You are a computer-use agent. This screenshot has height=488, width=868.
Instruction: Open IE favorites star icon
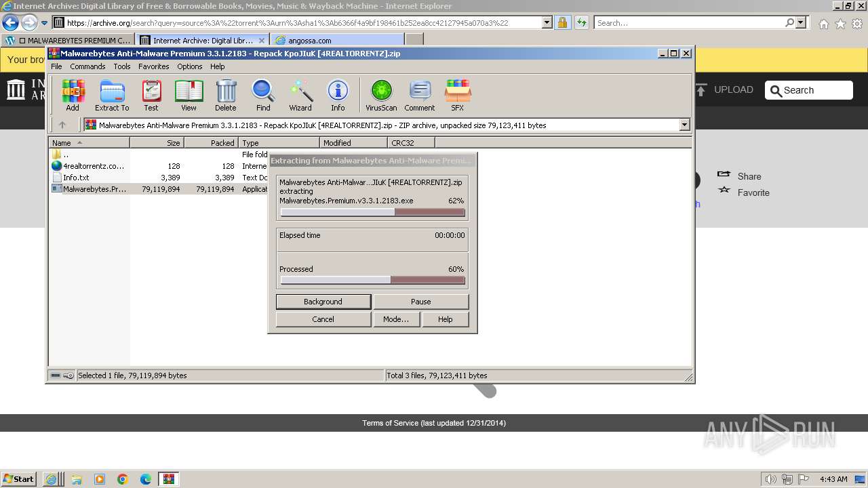point(840,24)
